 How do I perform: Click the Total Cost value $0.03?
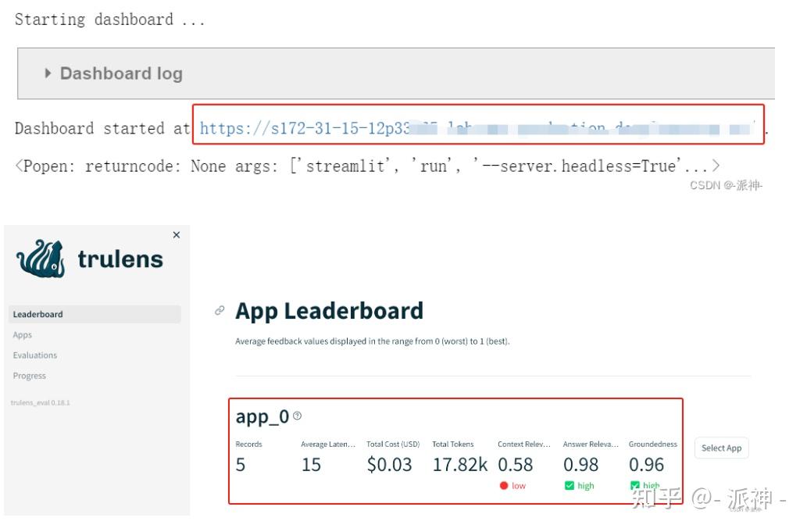click(389, 465)
